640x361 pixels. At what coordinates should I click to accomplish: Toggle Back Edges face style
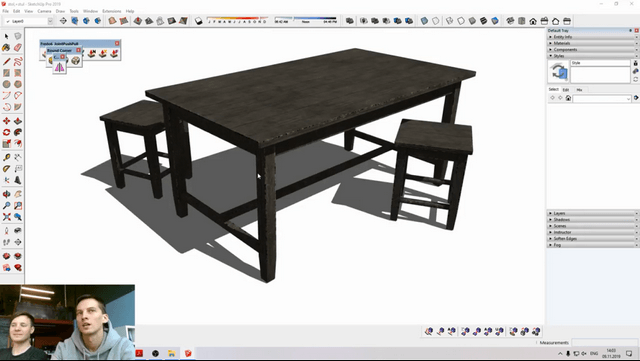[436, 21]
